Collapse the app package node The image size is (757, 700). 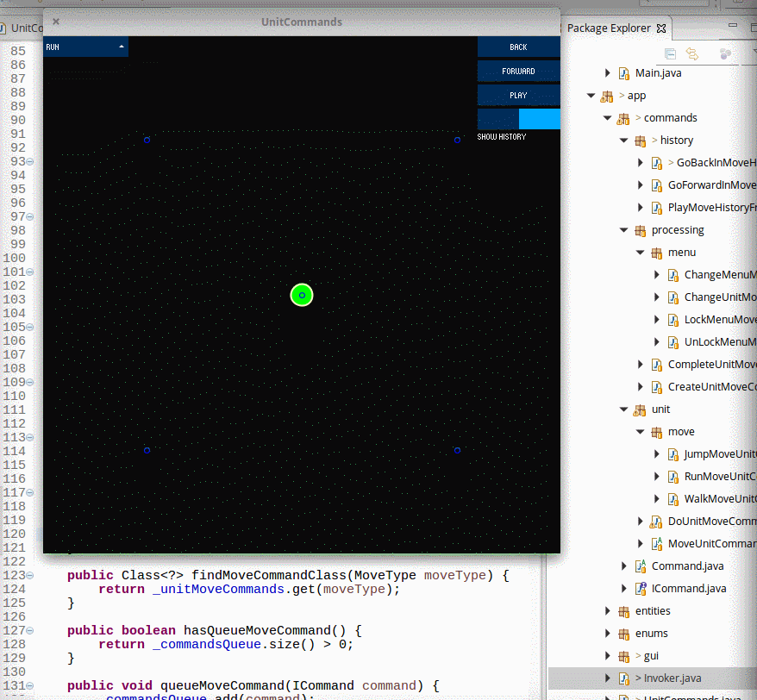click(x=591, y=95)
